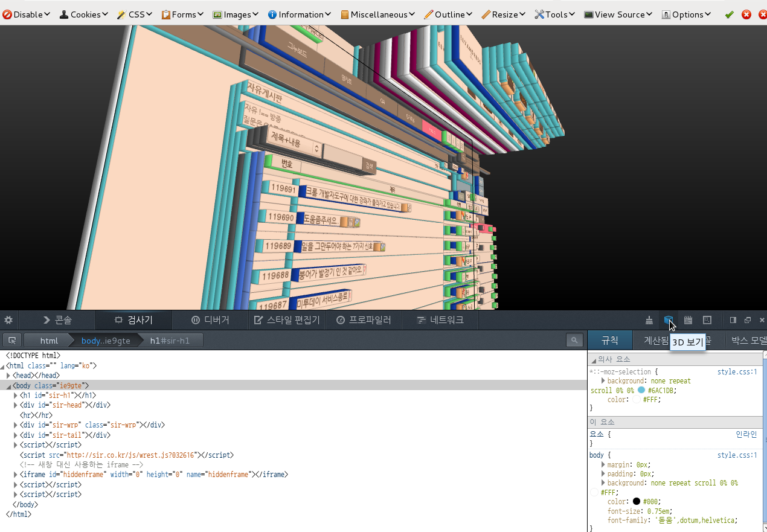Viewport: 767px width, 532px height.
Task: Expand the head element node
Action: tap(8, 376)
